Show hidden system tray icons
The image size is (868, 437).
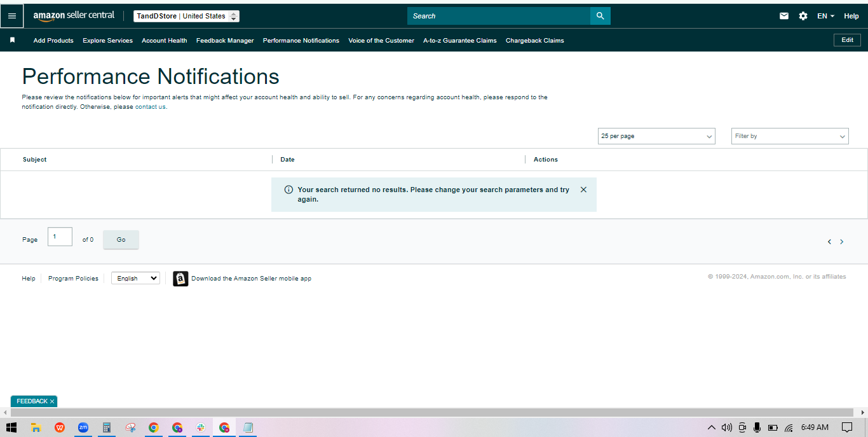point(712,427)
